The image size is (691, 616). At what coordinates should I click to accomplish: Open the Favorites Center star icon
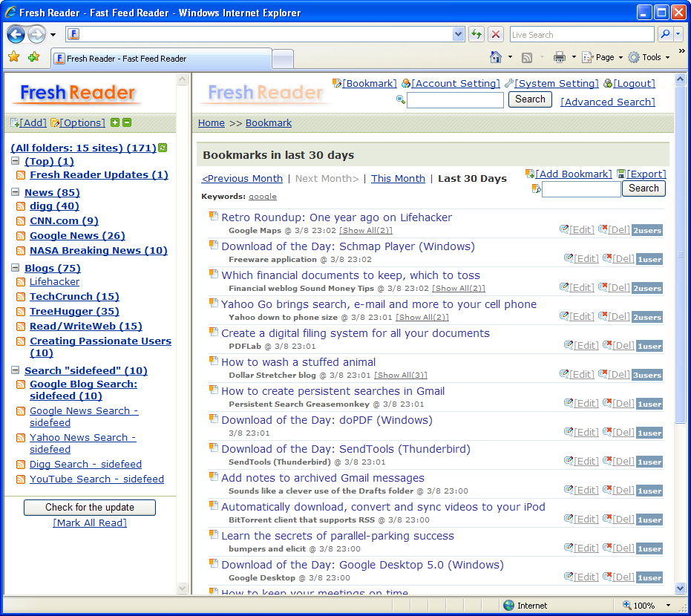(x=14, y=57)
